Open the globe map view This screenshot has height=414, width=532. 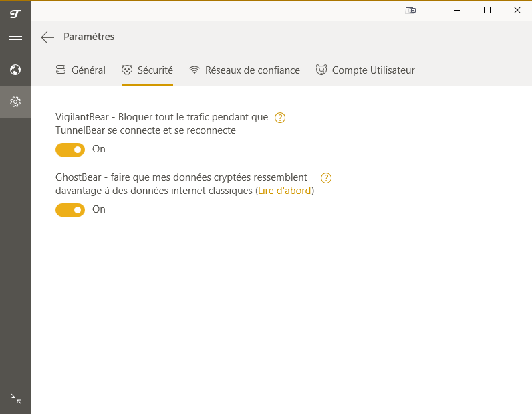pyautogui.click(x=15, y=70)
